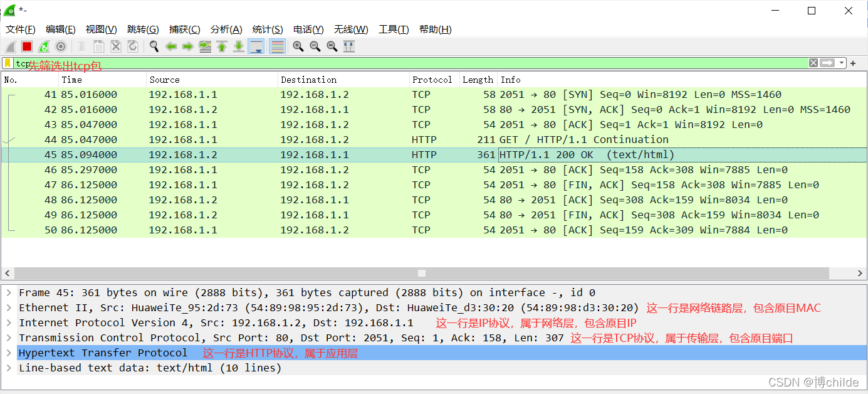The width and height of the screenshot is (868, 394).
Task: Jump to the first packet
Action: [x=222, y=46]
